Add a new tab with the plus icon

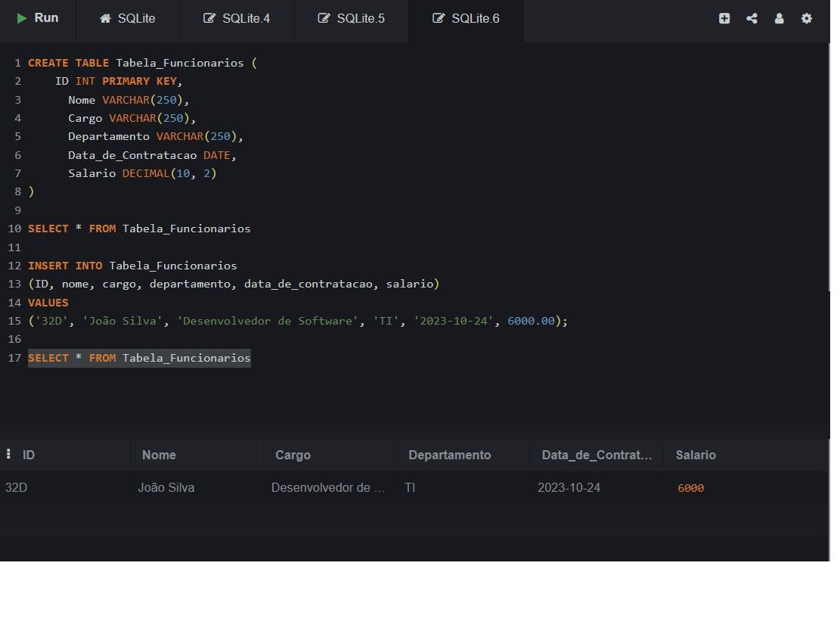(x=724, y=18)
